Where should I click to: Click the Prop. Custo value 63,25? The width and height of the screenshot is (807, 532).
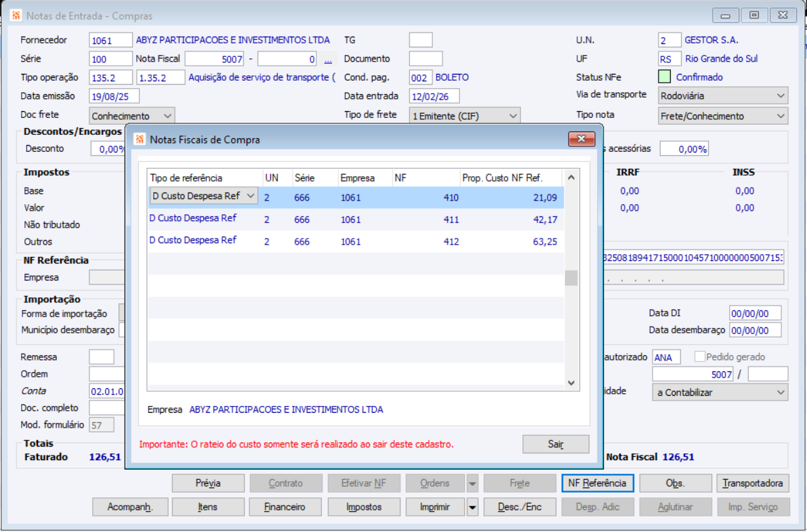(x=545, y=241)
